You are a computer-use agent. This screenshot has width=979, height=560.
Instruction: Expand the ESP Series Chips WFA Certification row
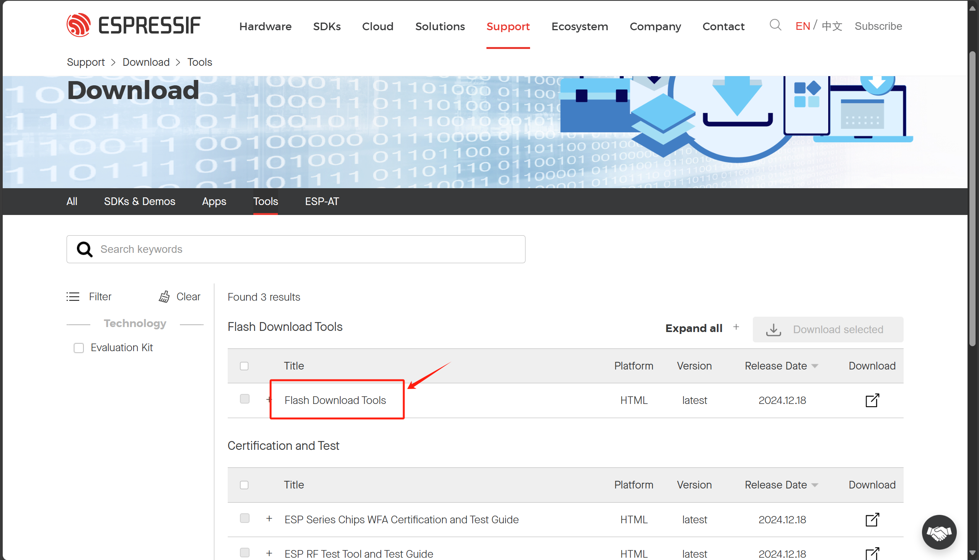pyautogui.click(x=269, y=519)
